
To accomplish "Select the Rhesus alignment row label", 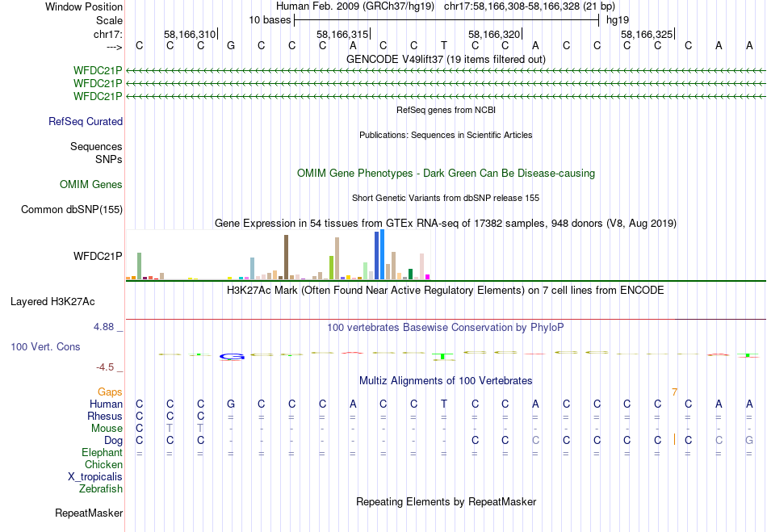I will tap(105, 416).
